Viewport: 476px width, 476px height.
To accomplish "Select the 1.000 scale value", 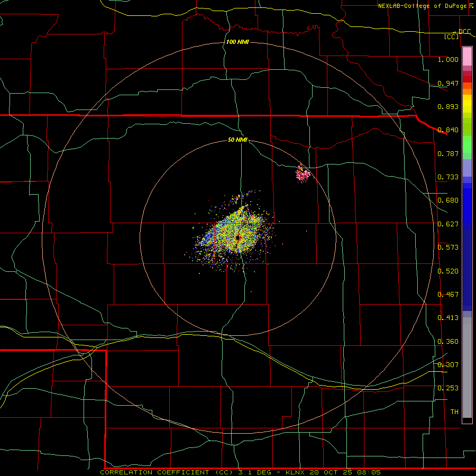I will (448, 59).
